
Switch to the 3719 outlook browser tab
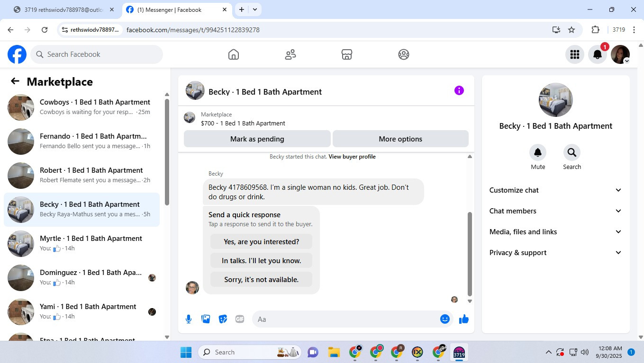(64, 9)
